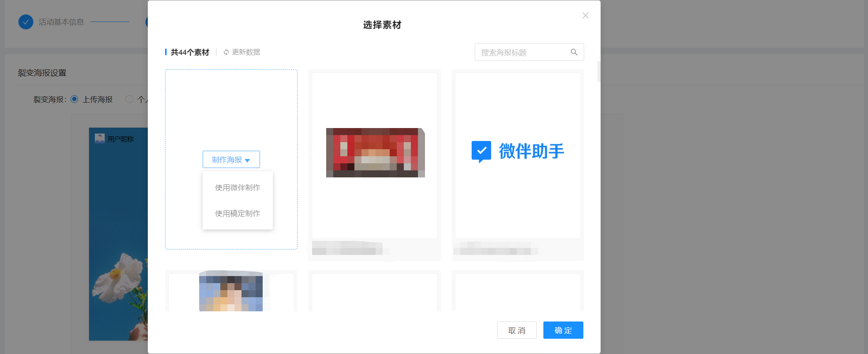The height and width of the screenshot is (354, 868).
Task: Click the dialog's vertical scrollbar
Action: (599, 71)
